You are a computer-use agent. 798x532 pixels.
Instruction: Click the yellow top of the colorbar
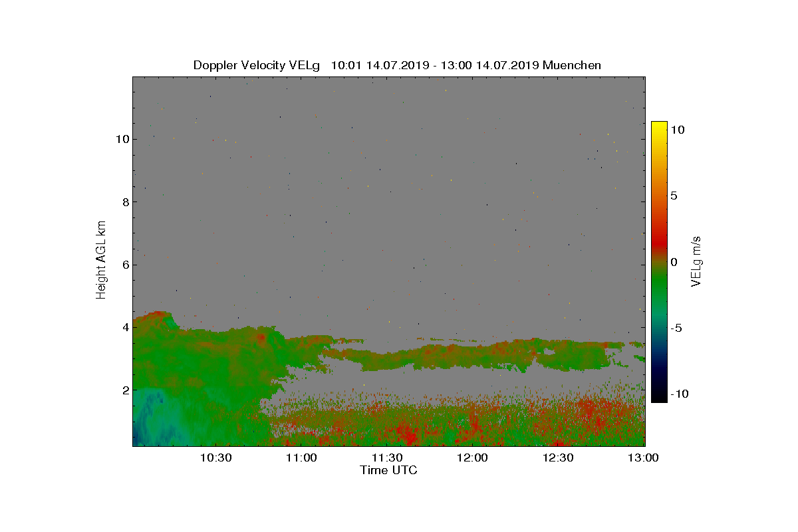(659, 126)
